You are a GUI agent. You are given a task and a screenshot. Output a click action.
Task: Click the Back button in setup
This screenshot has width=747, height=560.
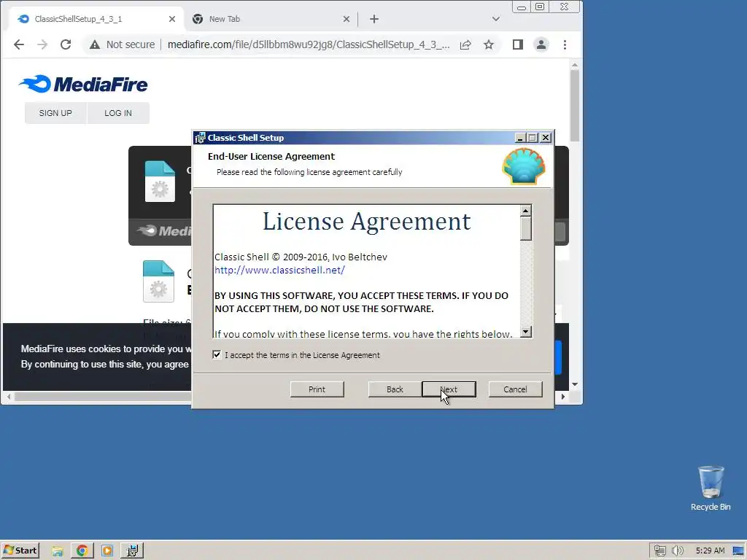395,389
